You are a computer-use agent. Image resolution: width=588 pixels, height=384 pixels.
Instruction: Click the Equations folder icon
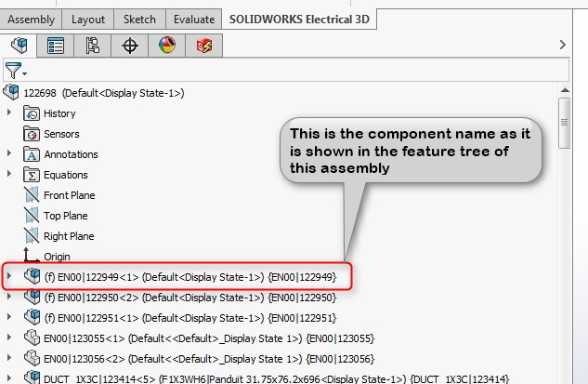[x=32, y=175]
